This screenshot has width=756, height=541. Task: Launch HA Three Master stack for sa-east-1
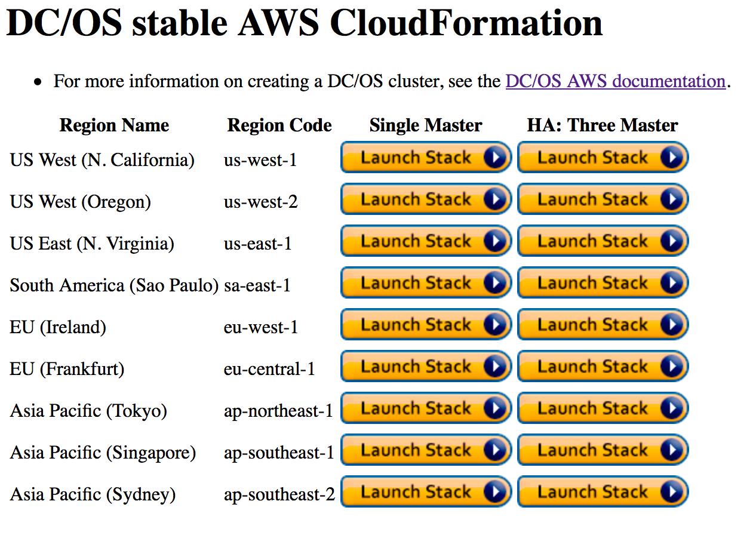(x=603, y=283)
